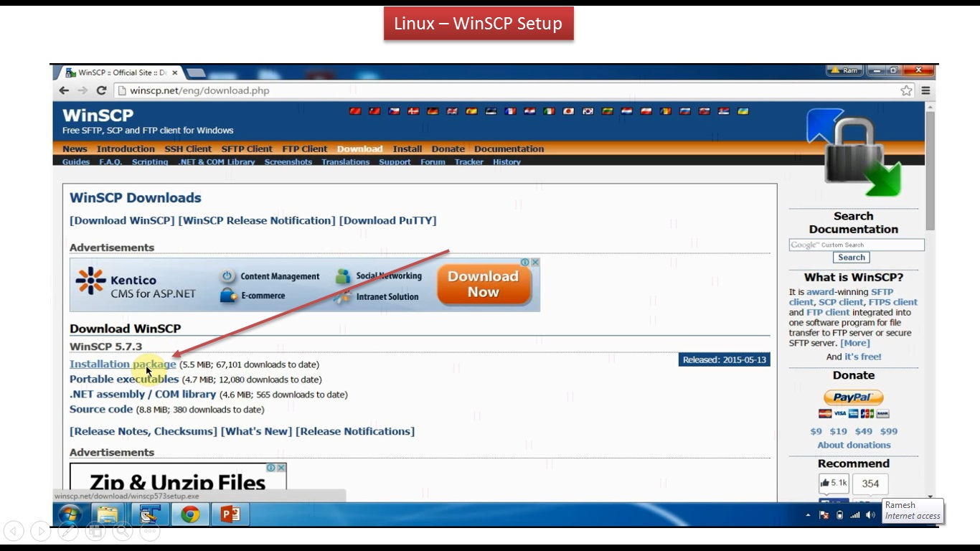
Task: Click the PayPal donate button
Action: 853,397
